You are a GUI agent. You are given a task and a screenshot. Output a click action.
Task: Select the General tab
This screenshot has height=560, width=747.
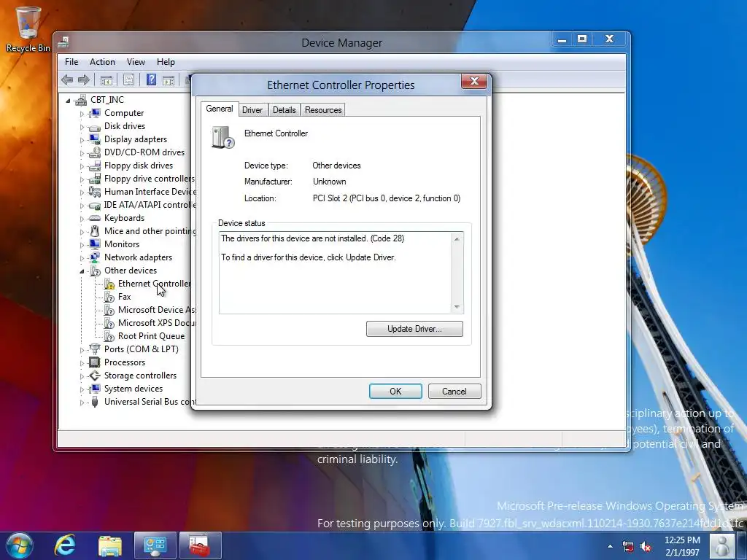tap(219, 109)
